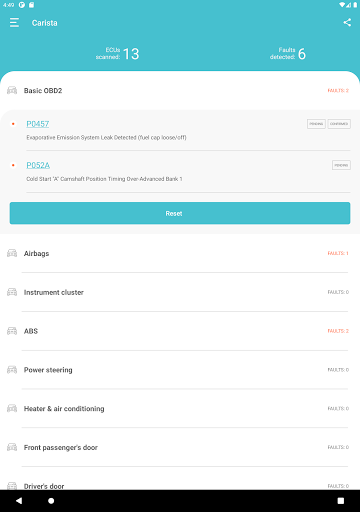Tap the car icon beside Airbags
Screen dimensions: 360x512
[x=12, y=253]
